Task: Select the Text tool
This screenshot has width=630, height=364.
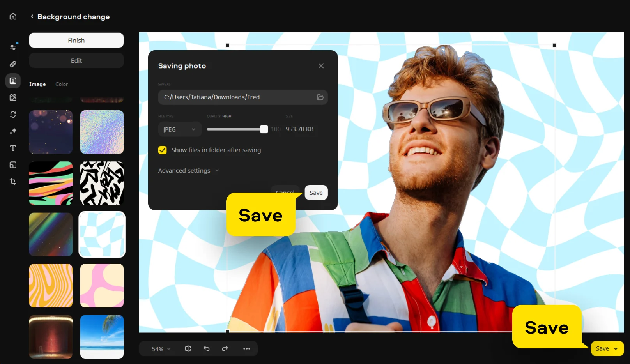Action: (x=13, y=148)
